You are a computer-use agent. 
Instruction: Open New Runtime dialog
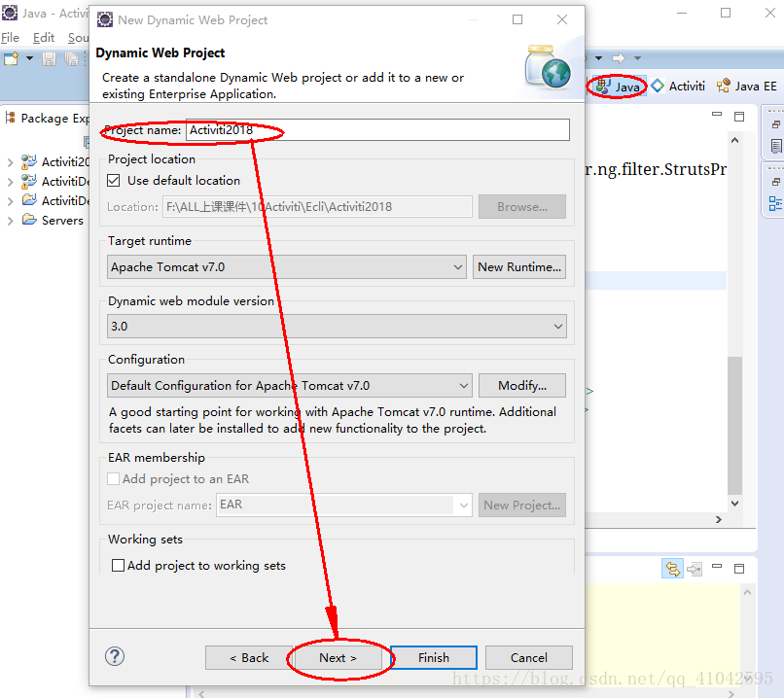tap(519, 266)
